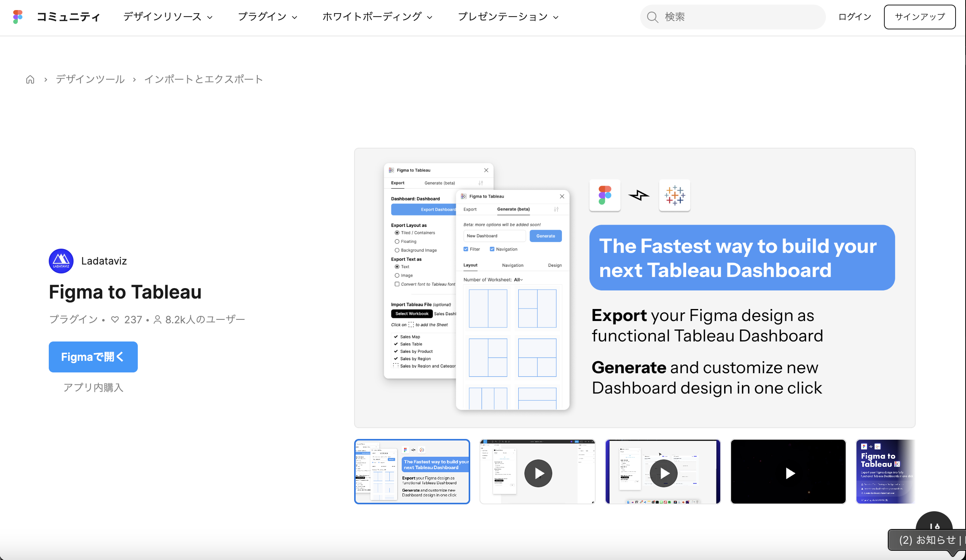
Task: Open the (2) お知らせ notification bar
Action: click(927, 540)
